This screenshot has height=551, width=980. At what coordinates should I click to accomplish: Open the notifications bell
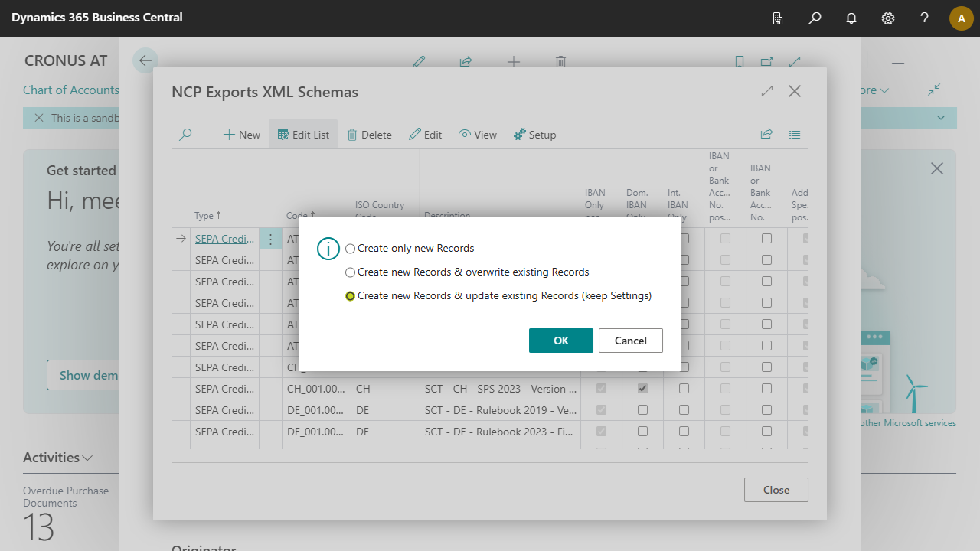pyautogui.click(x=851, y=18)
